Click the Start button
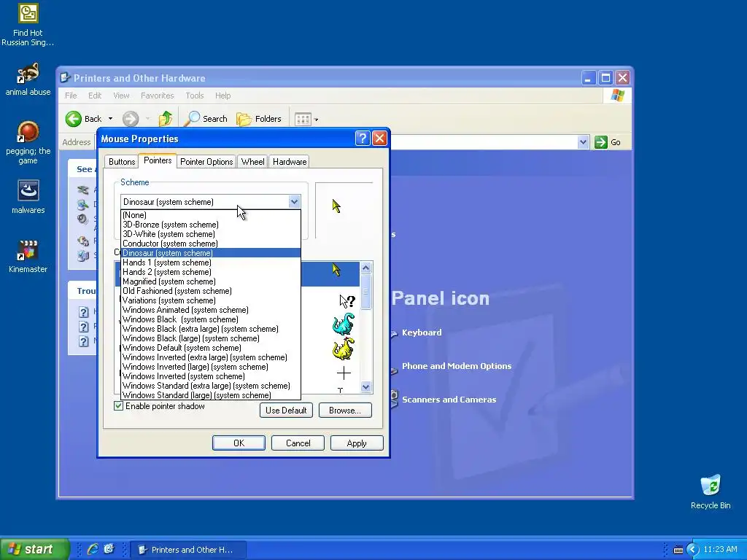Image resolution: width=747 pixels, height=560 pixels. 34,549
